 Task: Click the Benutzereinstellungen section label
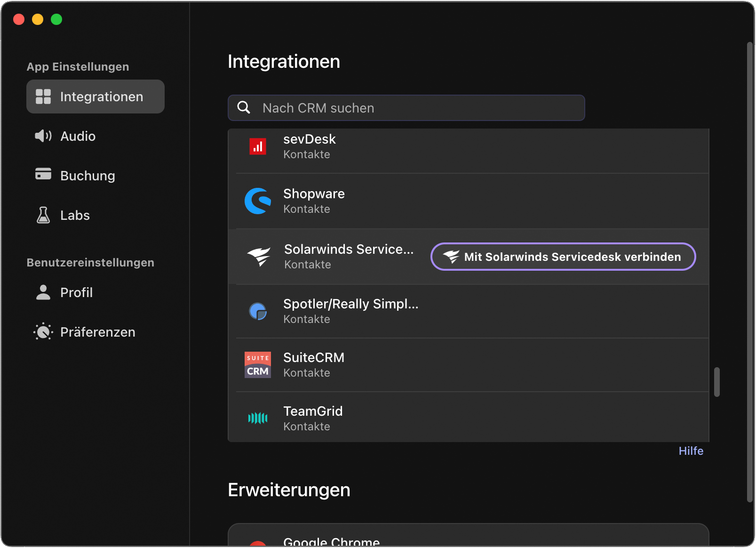pos(90,263)
